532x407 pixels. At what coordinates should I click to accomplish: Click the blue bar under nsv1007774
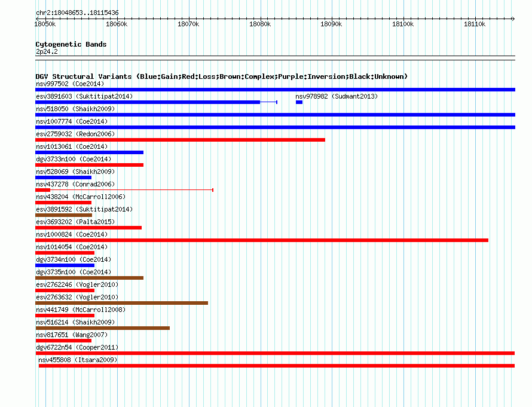[275, 127]
